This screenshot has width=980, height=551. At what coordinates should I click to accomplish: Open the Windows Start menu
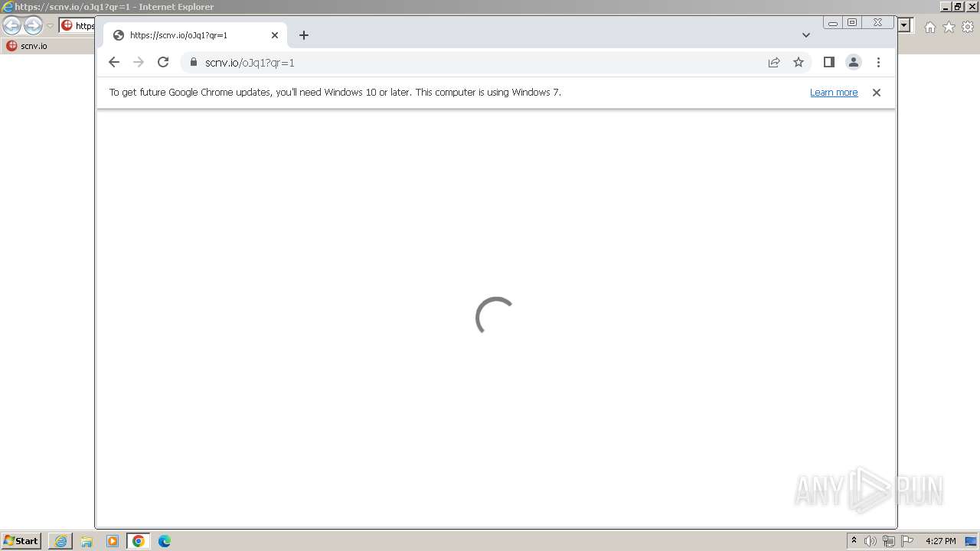pos(21,541)
